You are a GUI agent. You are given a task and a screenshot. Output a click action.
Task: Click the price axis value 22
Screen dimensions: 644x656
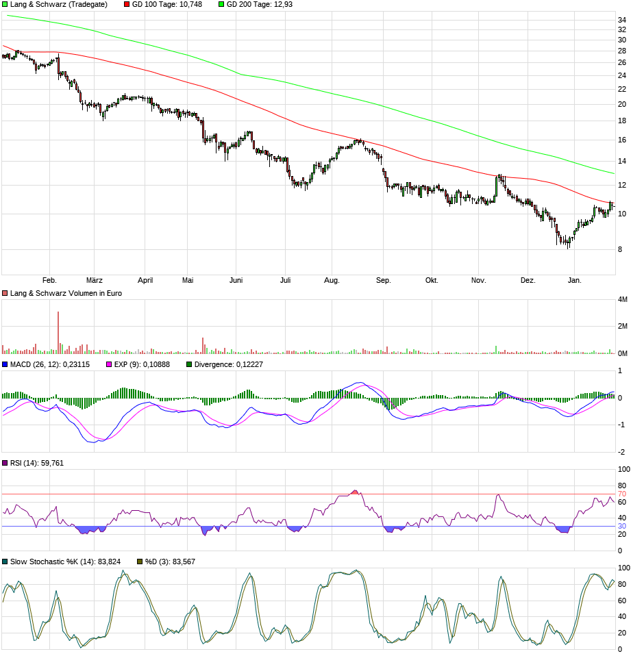[x=622, y=90]
